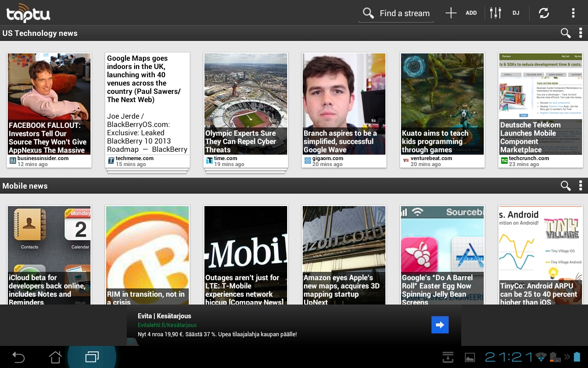Open the recent apps button
Viewport: 588px width, 368px height.
coord(92,357)
